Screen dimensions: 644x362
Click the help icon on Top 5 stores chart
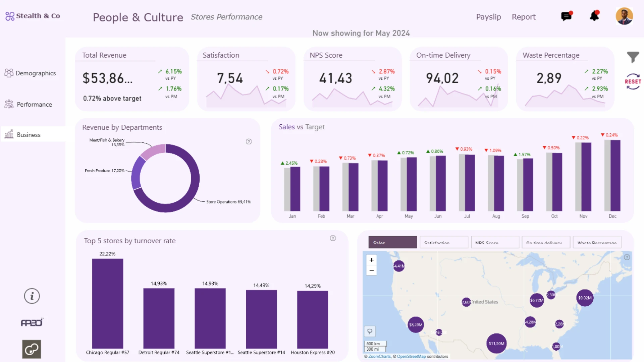tap(333, 238)
